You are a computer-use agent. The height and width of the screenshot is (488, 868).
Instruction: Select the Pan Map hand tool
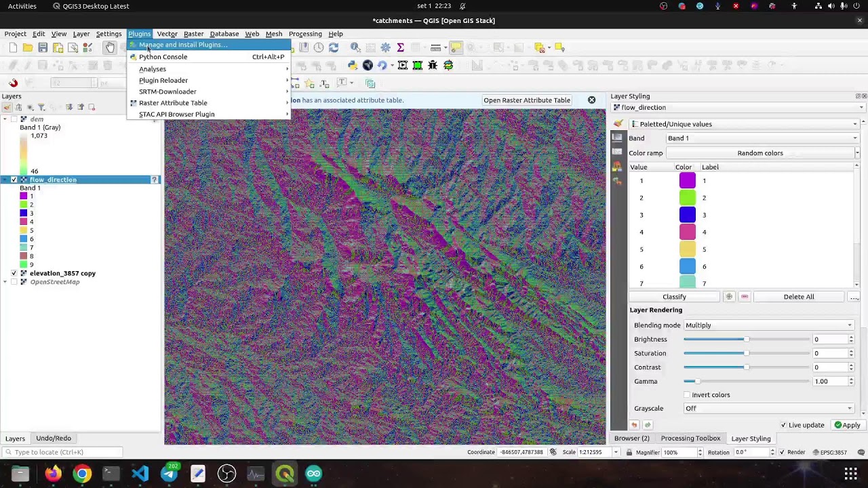(110, 47)
